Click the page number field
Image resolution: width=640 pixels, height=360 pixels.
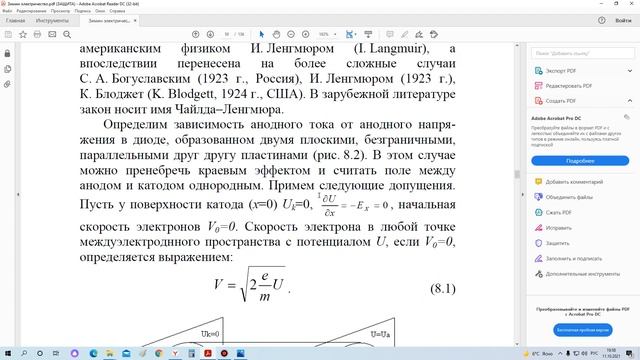[227, 35]
